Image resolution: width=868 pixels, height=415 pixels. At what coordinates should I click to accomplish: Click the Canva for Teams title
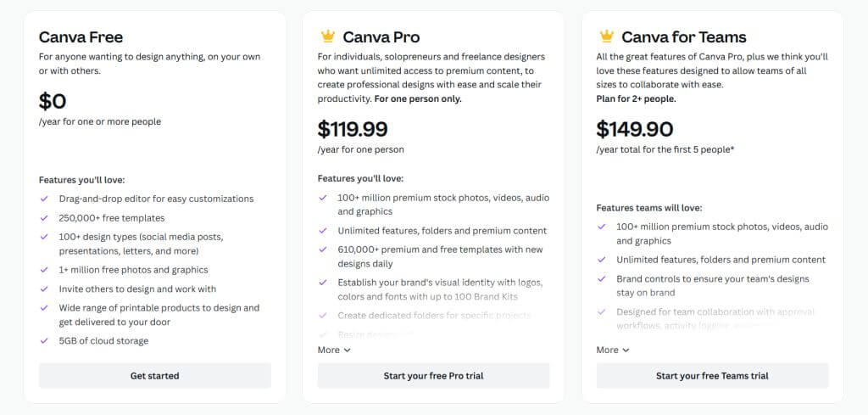(x=683, y=36)
